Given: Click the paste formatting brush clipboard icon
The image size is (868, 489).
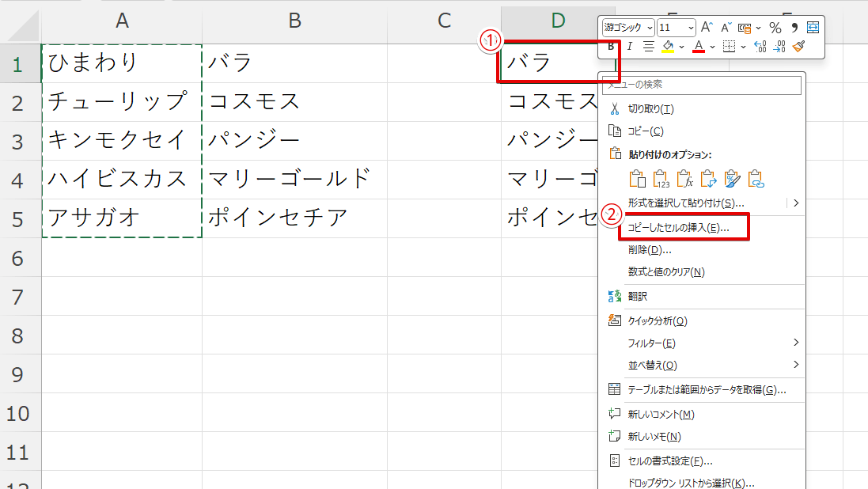Looking at the screenshot, I should pyautogui.click(x=733, y=179).
